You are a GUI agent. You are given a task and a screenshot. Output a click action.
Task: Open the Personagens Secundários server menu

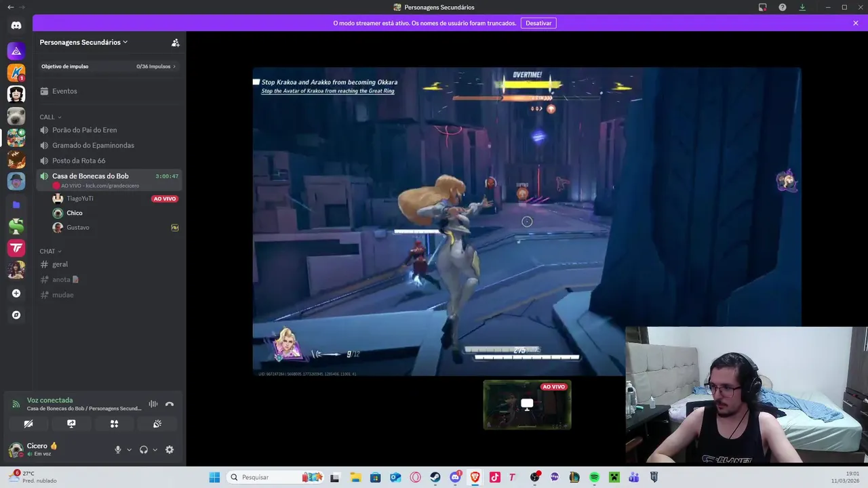pos(83,42)
